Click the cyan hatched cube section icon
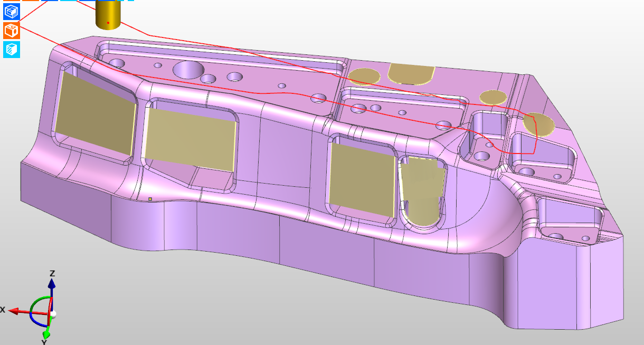The image size is (644, 345). (11, 50)
